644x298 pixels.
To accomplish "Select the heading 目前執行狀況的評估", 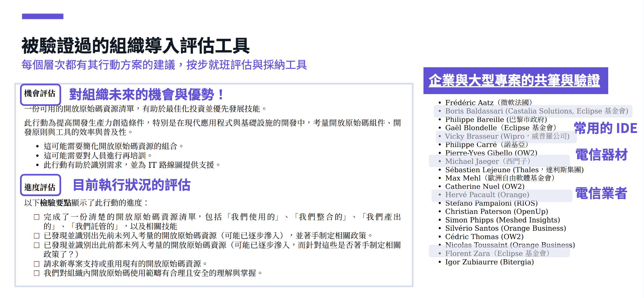I will tap(132, 185).
